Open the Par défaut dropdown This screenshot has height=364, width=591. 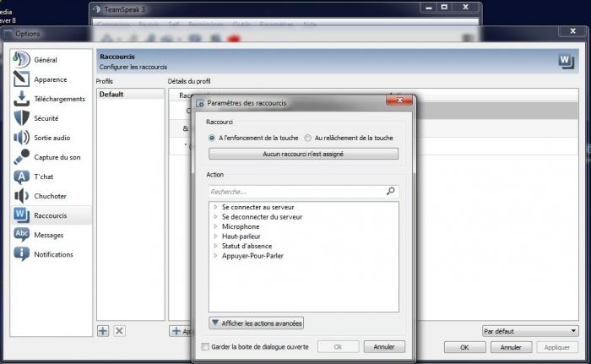coord(530,331)
